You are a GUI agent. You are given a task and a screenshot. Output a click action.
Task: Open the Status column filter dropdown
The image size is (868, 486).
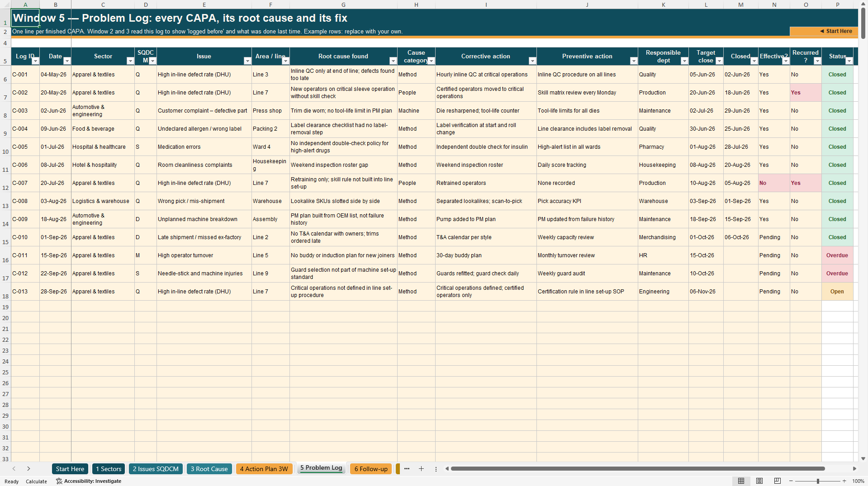849,61
